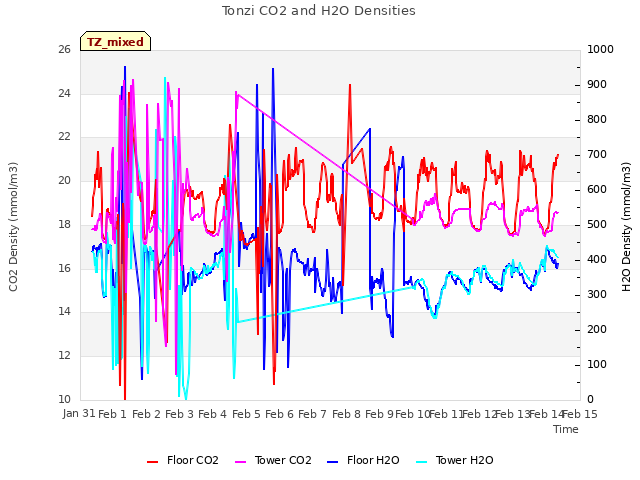The height and width of the screenshot is (480, 640).
Task: Click the Jan 31 x-axis tick label
Action: pos(79,413)
